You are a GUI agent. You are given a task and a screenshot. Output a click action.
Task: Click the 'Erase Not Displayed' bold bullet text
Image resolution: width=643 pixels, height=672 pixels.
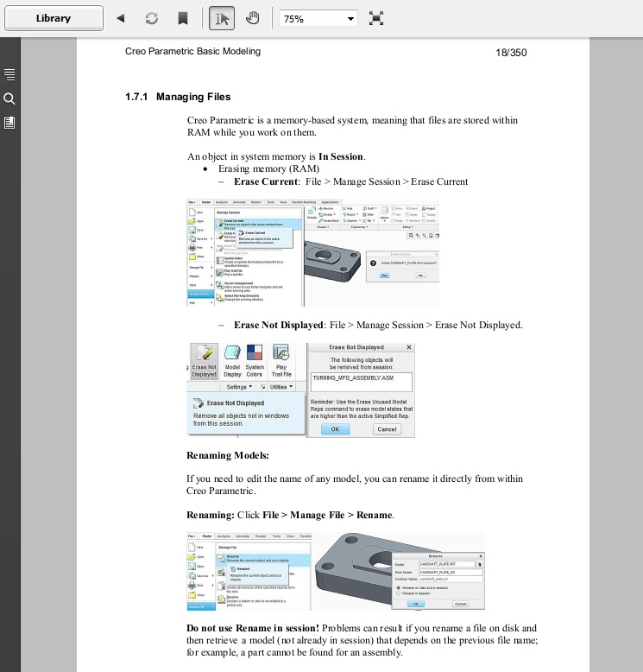[x=279, y=325]
